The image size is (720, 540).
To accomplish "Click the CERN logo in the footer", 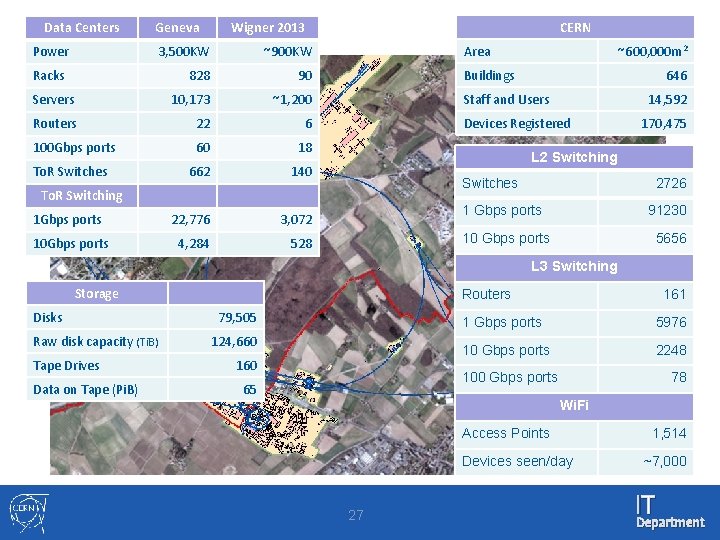I will (x=28, y=513).
